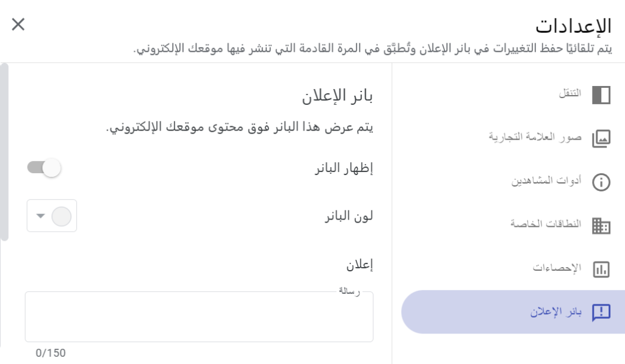Click the announcement banner (بانر الإعلان) icon

pos(601,312)
